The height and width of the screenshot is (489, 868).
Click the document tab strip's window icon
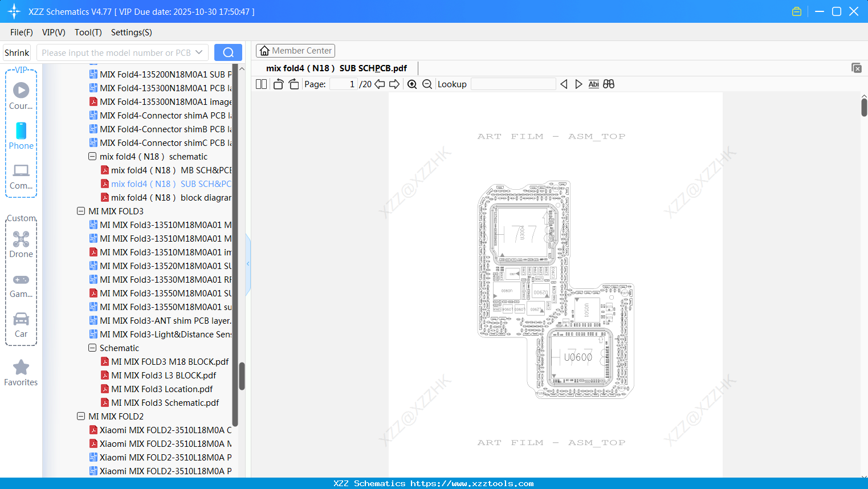tap(857, 68)
